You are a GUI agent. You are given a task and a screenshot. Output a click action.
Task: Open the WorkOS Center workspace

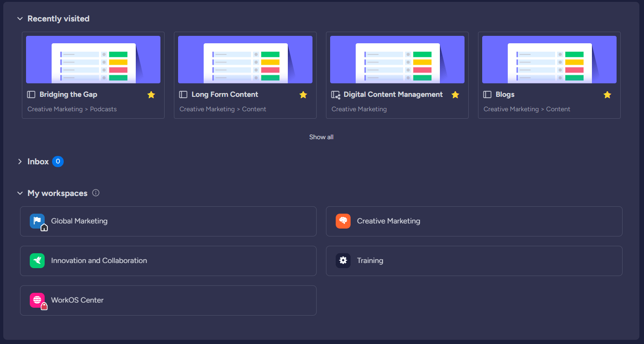(x=168, y=300)
